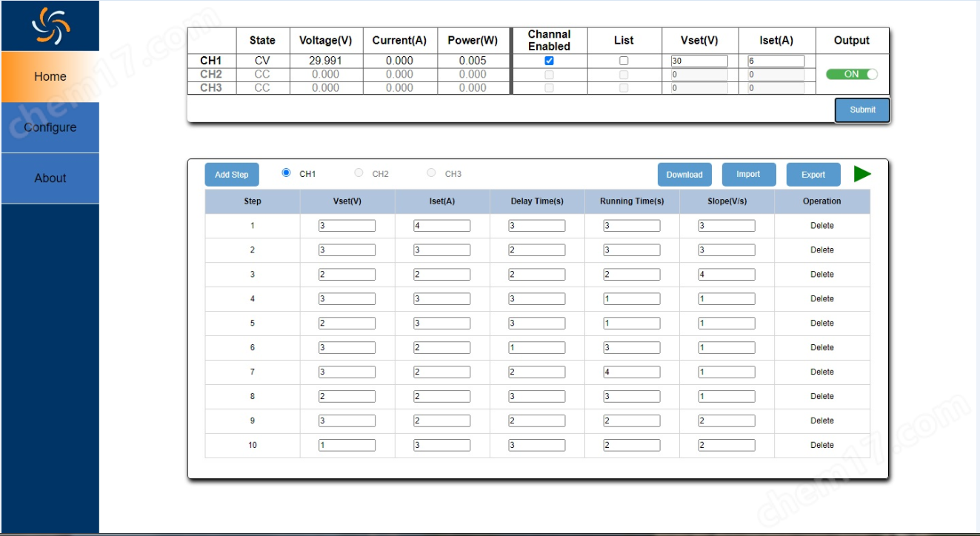Screen dimensions: 980x536
Task: Select the CH3 radio button
Action: pos(431,172)
